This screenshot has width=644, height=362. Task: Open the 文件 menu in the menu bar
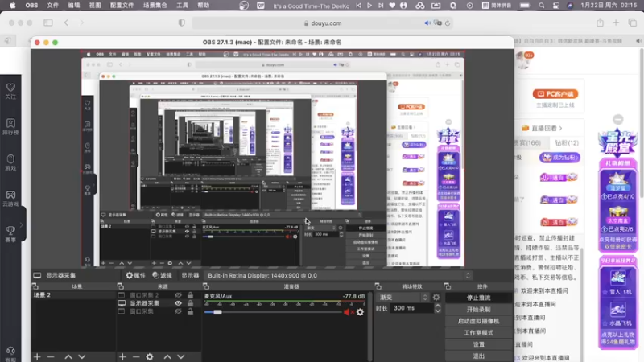pyautogui.click(x=52, y=6)
